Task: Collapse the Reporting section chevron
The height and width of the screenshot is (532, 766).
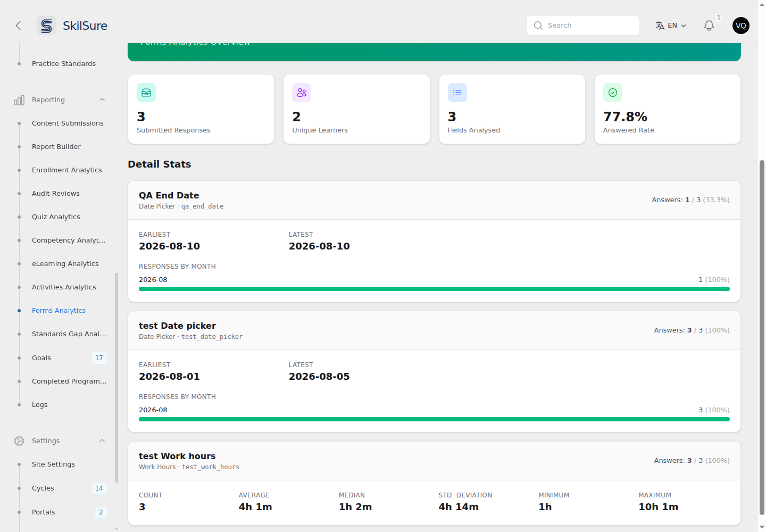Action: click(102, 100)
